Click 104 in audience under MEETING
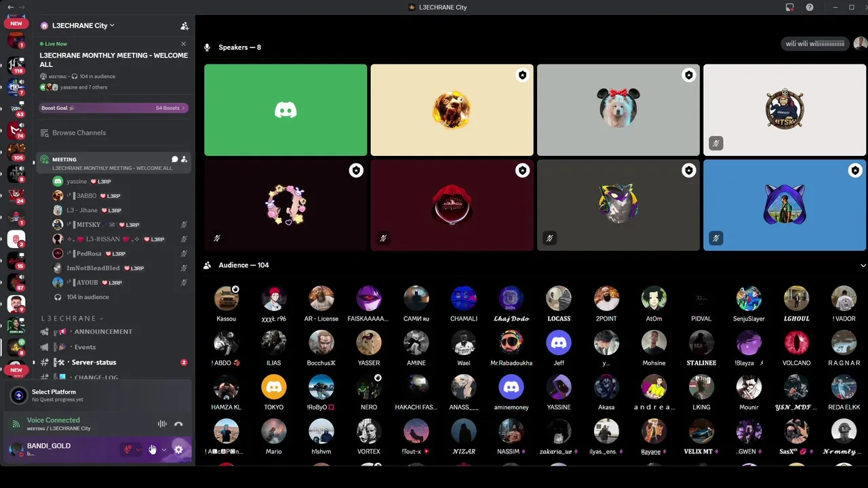This screenshot has height=488, width=868. point(87,297)
